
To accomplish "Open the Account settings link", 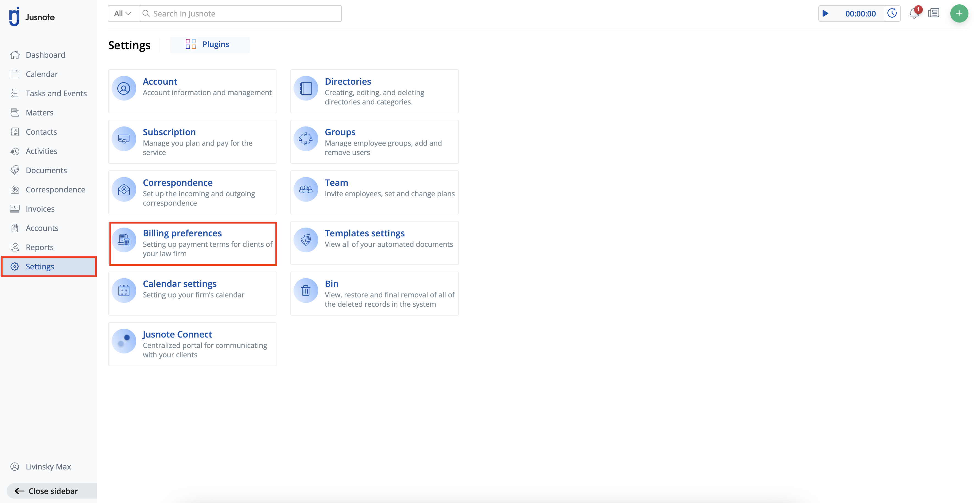I will coord(160,81).
